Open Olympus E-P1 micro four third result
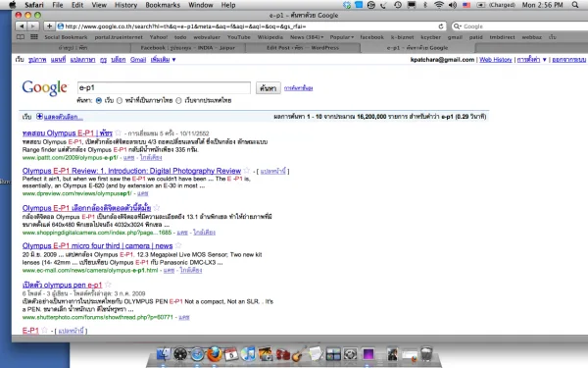 coord(97,246)
